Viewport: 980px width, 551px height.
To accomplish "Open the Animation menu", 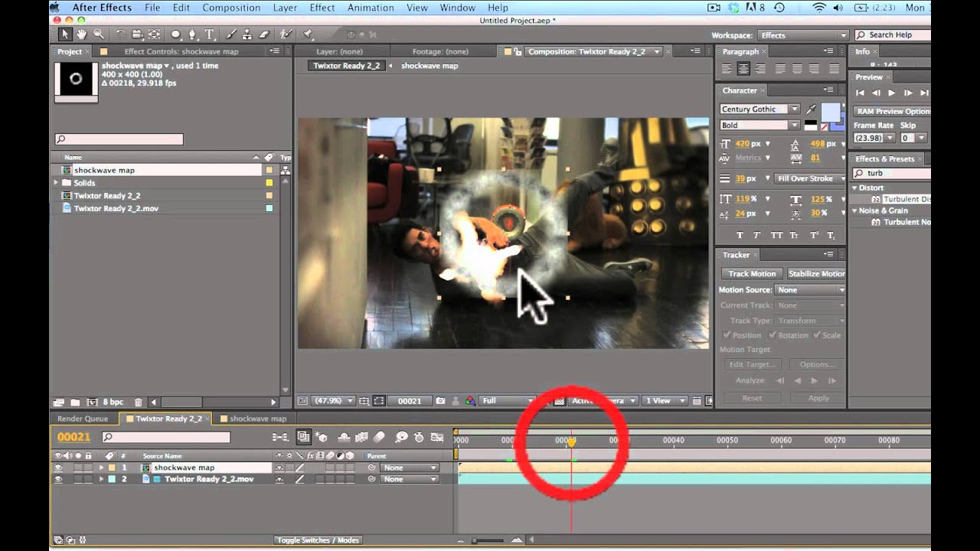I will 371,8.
